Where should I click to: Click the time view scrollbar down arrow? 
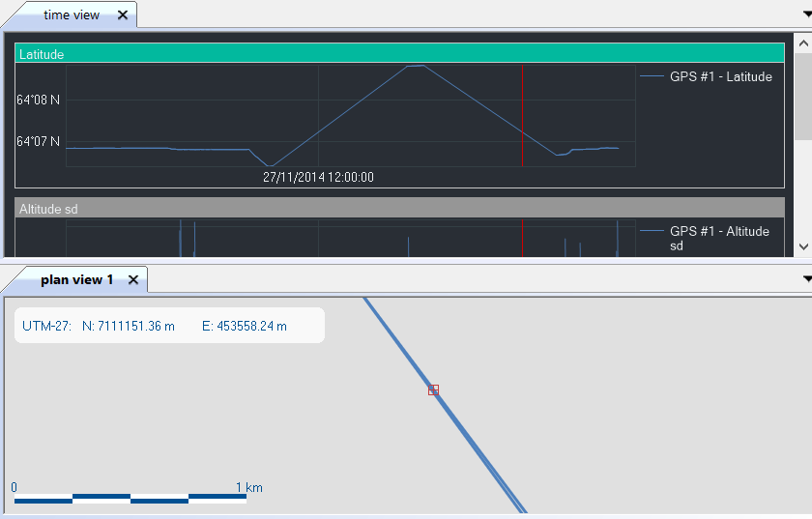click(802, 247)
